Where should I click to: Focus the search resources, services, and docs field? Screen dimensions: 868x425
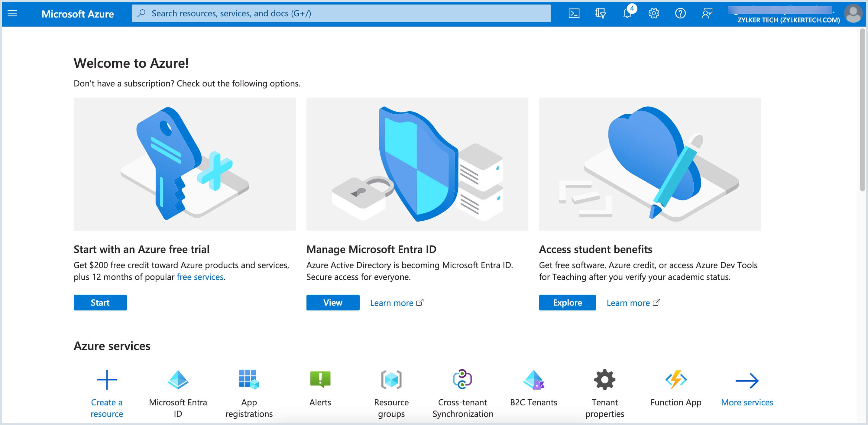coord(341,14)
